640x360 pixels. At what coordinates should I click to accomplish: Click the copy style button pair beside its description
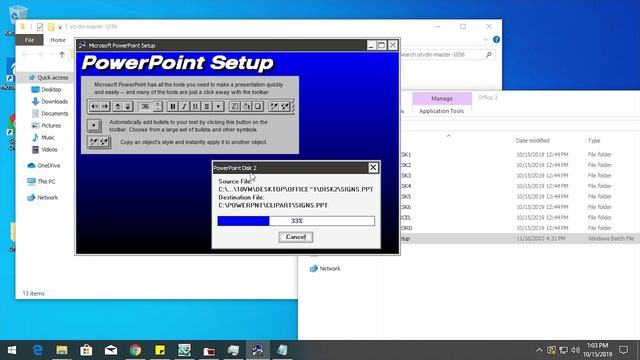[99, 142]
